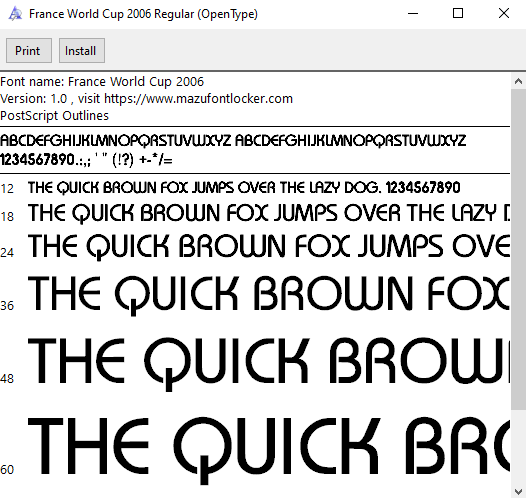
Task: Click the size label '60'
Action: (x=7, y=470)
